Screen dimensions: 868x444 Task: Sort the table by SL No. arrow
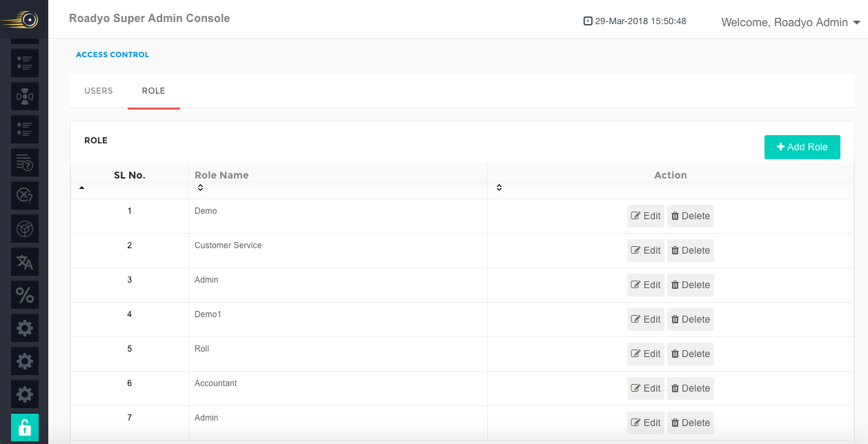pyautogui.click(x=81, y=188)
